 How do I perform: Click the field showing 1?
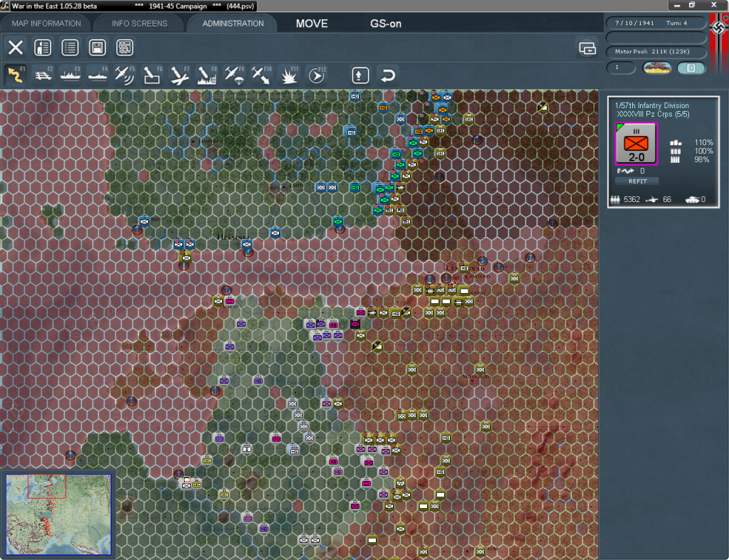621,68
